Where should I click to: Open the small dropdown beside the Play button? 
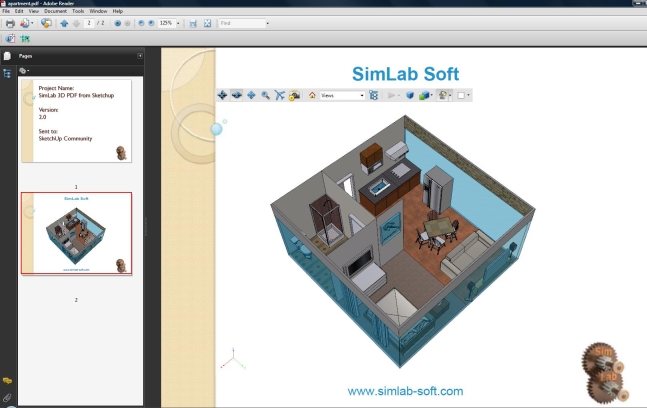pos(399,96)
